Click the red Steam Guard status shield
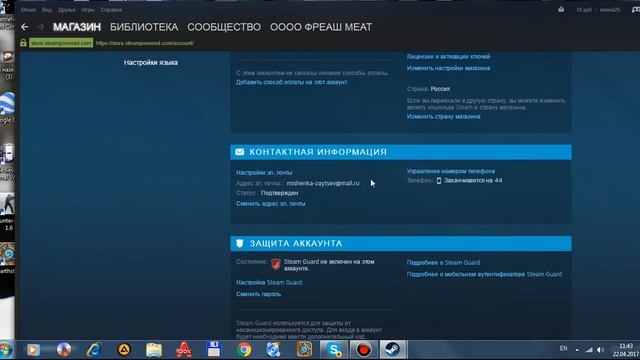This screenshot has height=360, width=640. tap(276, 264)
